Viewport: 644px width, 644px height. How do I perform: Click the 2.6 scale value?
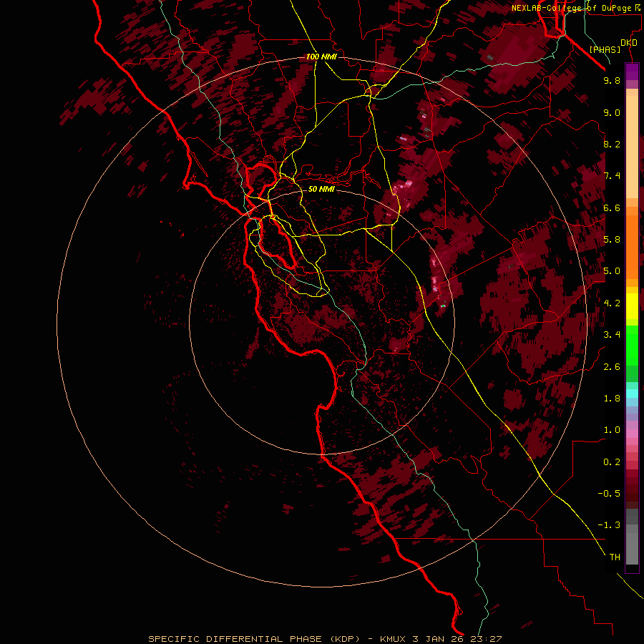coord(612,367)
